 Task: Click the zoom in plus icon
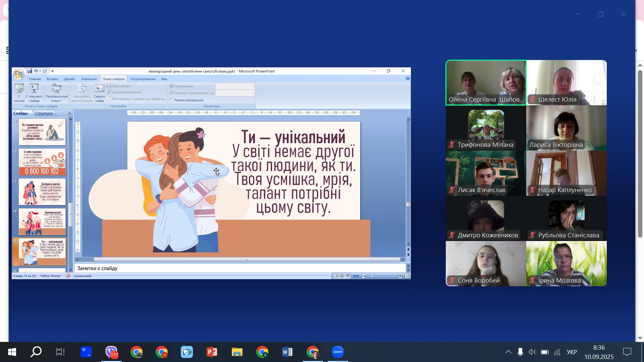click(x=400, y=276)
